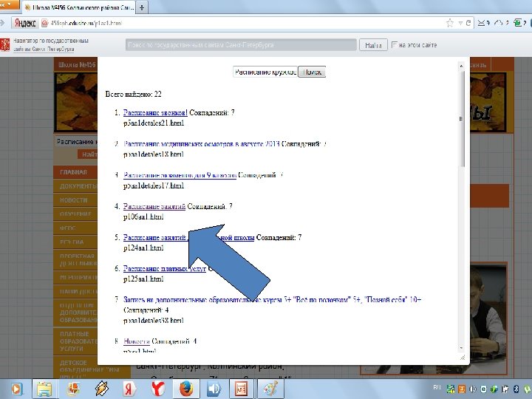532x399 pixels.
Task: Click the orange Найти button in site sidebar
Action: tap(87, 154)
